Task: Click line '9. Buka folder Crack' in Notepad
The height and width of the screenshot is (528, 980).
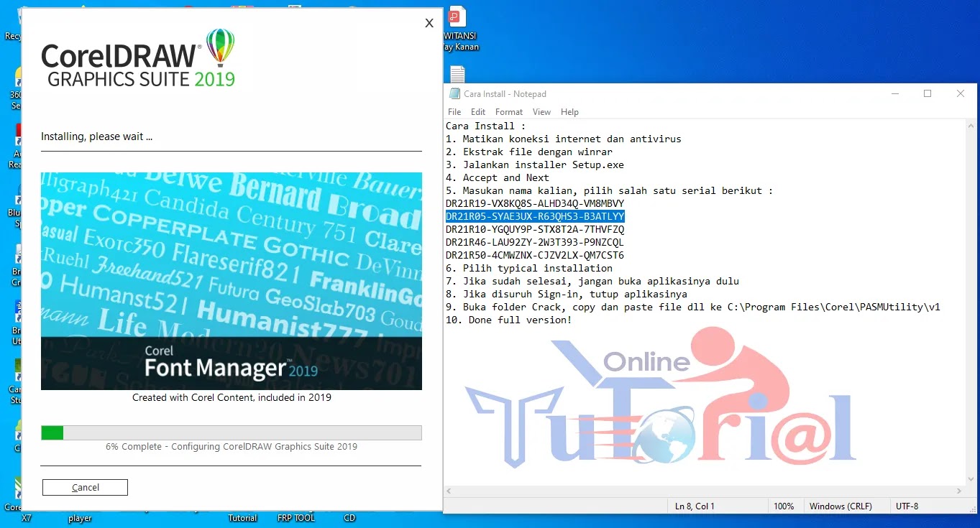Action: (x=693, y=307)
